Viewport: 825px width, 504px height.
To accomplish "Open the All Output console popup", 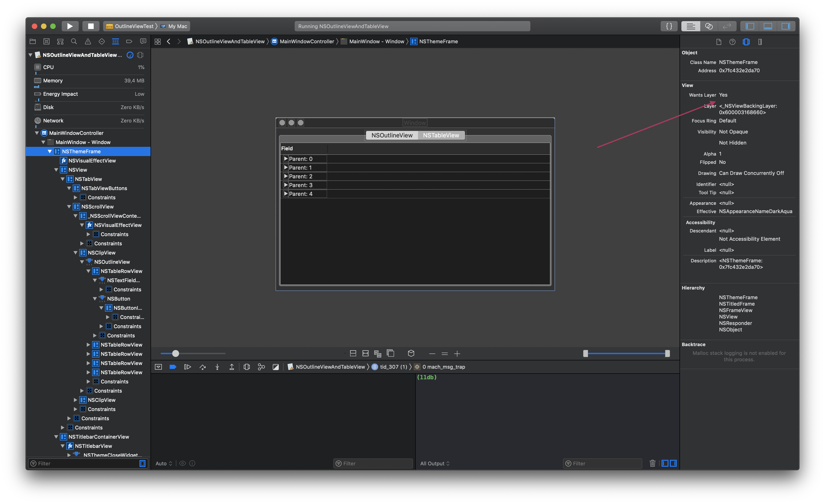I will 435,463.
